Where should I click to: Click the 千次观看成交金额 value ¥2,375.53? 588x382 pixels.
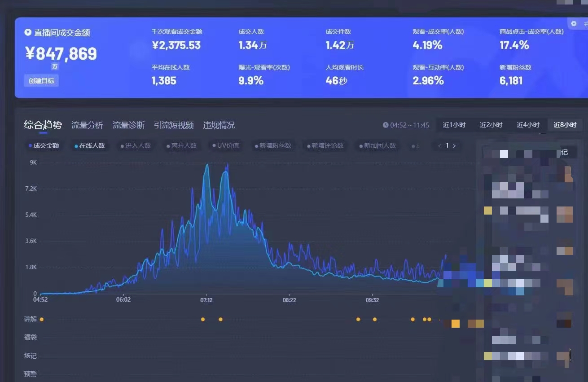pos(176,45)
